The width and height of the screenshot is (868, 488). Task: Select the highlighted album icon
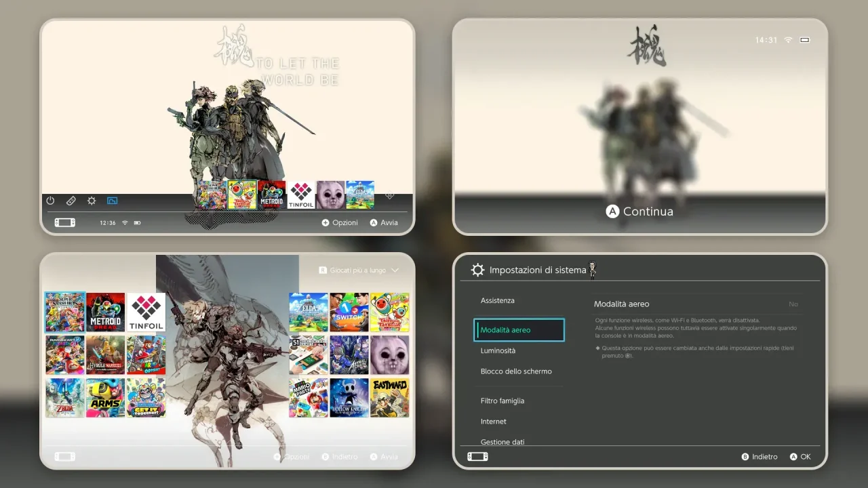pos(113,201)
